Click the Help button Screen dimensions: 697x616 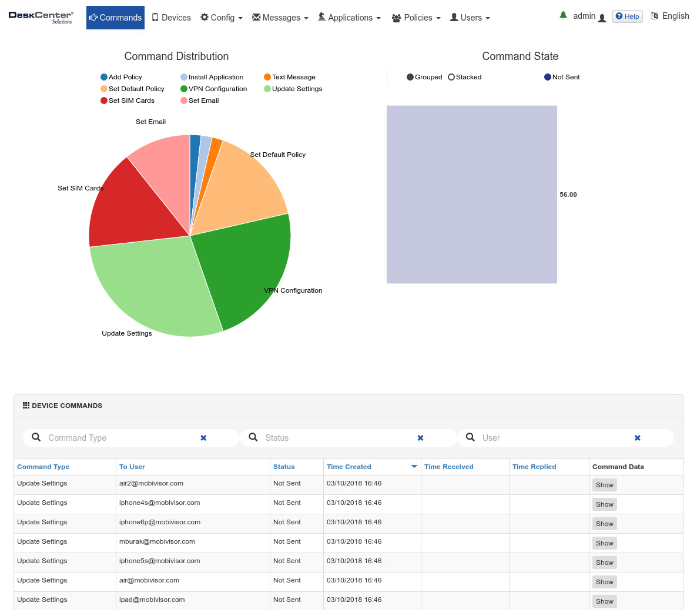pyautogui.click(x=627, y=16)
